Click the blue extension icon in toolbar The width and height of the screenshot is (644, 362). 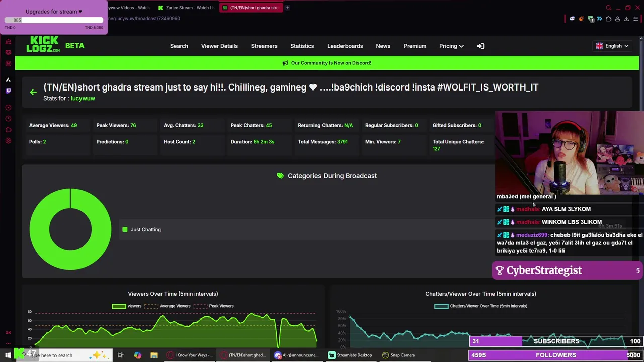click(x=600, y=19)
